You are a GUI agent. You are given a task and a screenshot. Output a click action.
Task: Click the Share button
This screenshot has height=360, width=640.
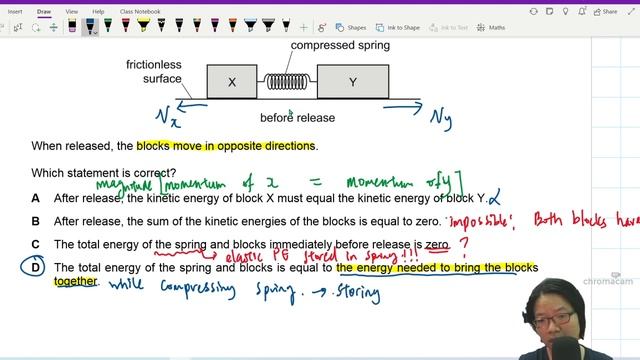[x=605, y=11]
